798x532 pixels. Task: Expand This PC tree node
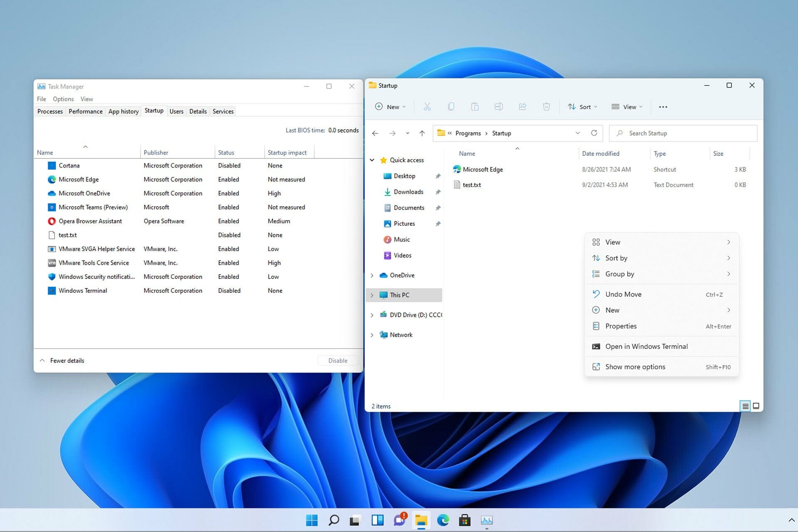pos(372,295)
